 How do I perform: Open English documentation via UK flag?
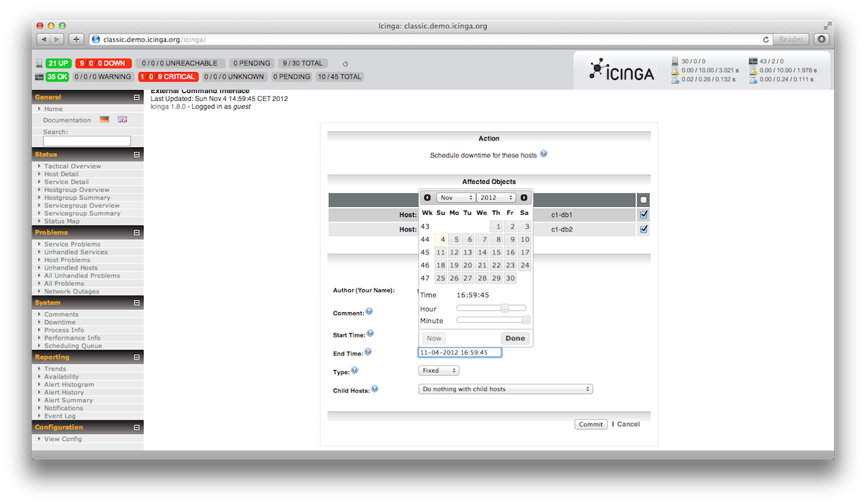coord(123,120)
